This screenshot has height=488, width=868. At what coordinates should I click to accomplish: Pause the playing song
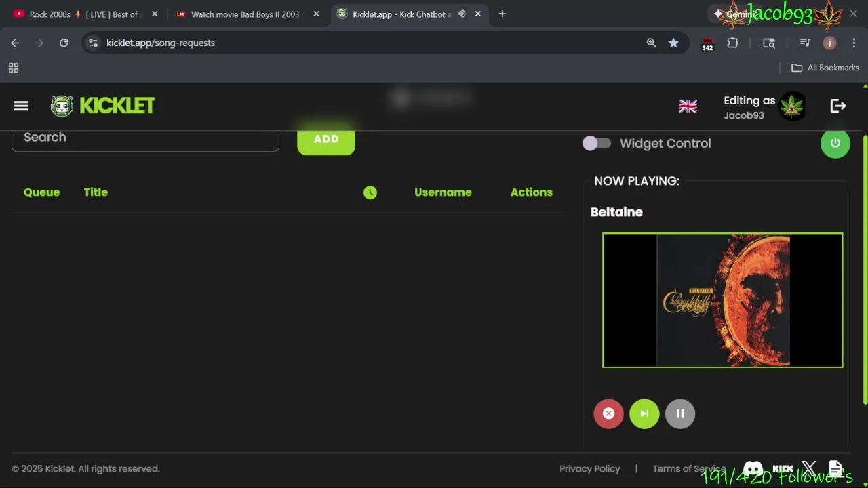tap(680, 413)
